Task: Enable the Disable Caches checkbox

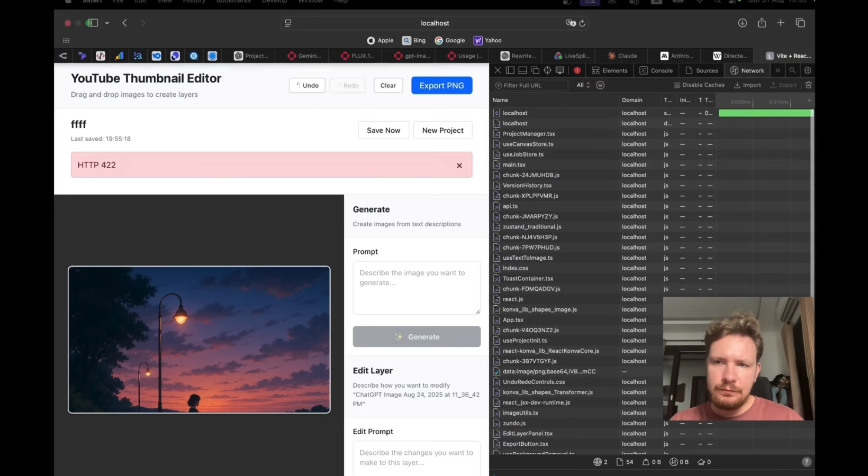Action: point(677,85)
